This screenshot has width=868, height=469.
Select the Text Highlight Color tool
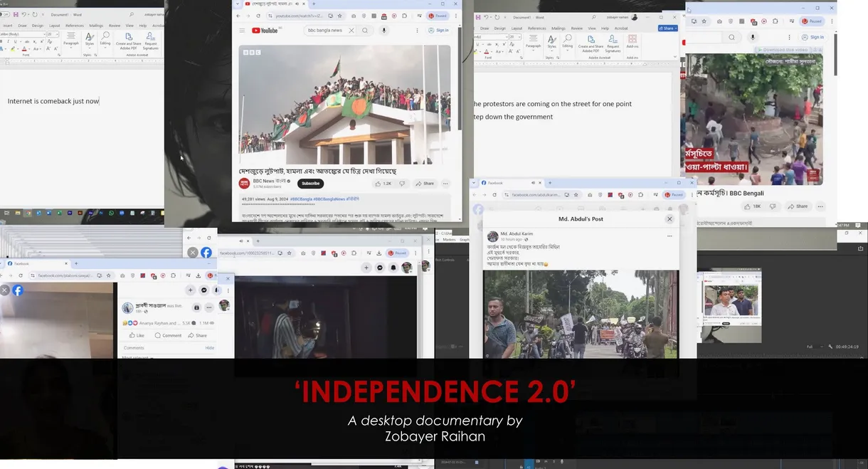[x=14, y=48]
